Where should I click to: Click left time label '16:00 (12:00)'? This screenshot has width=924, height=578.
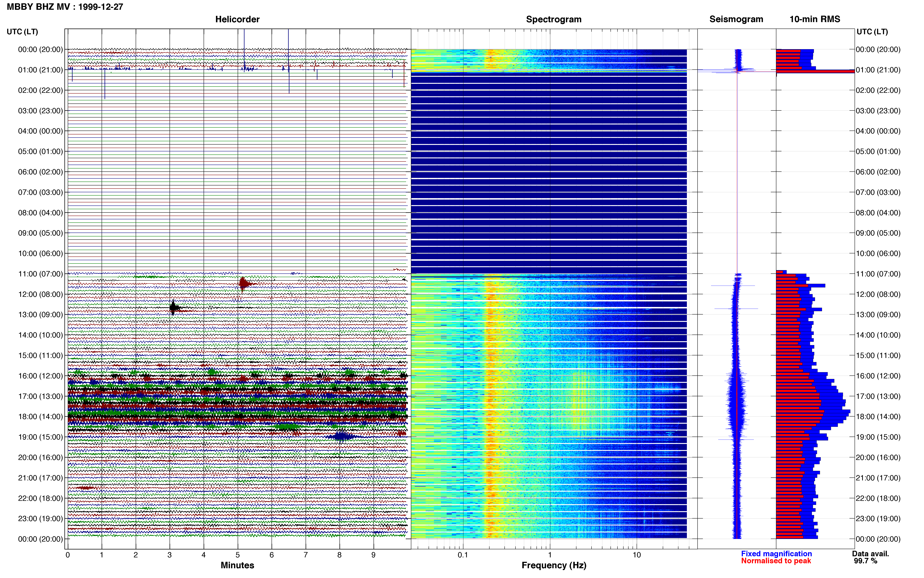(x=41, y=376)
